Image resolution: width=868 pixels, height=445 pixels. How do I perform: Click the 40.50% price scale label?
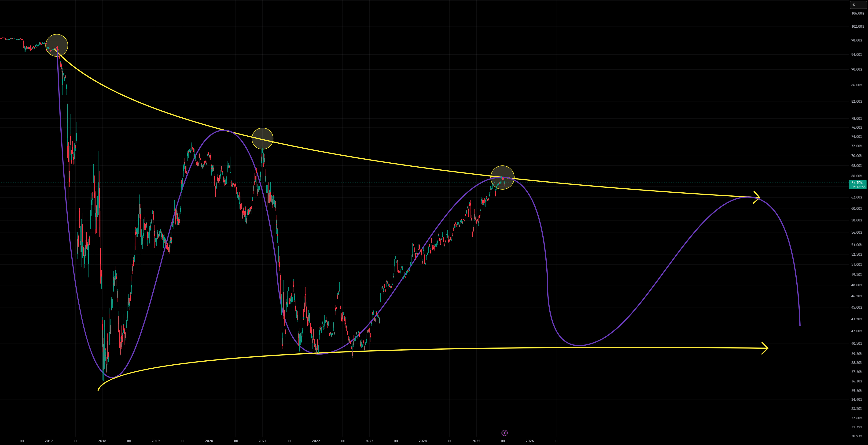point(857,344)
